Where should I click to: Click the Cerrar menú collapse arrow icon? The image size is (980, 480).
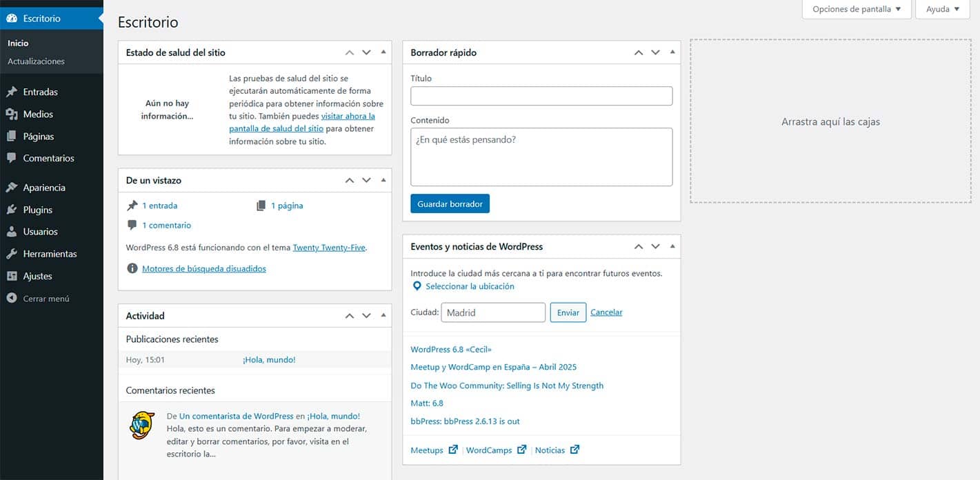pos(12,299)
